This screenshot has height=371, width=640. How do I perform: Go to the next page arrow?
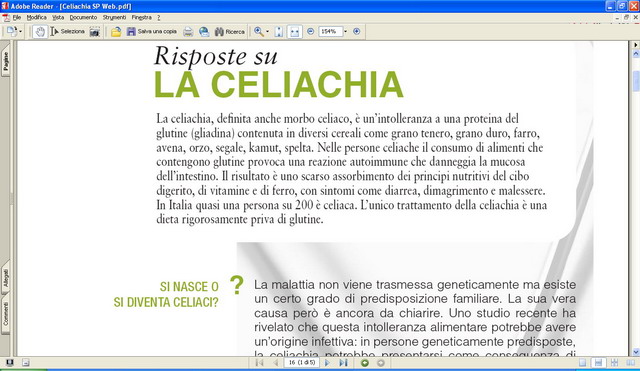click(327, 362)
